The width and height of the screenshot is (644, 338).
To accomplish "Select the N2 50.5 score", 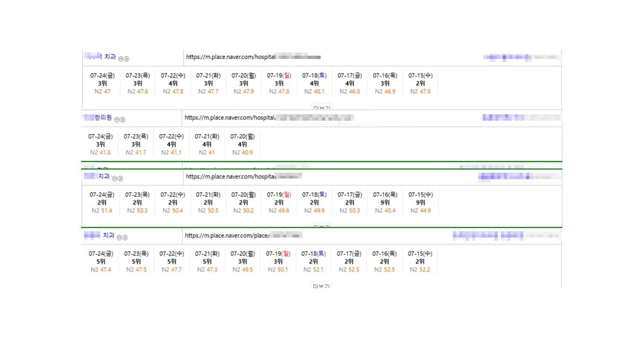I will (x=208, y=211).
